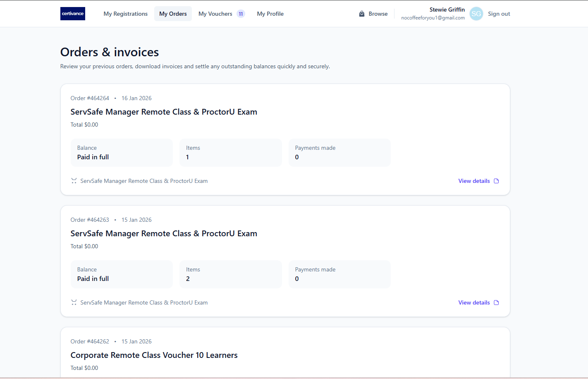The height and width of the screenshot is (379, 588).
Task: Click document icon beside order #464263 View details
Action: click(x=496, y=302)
